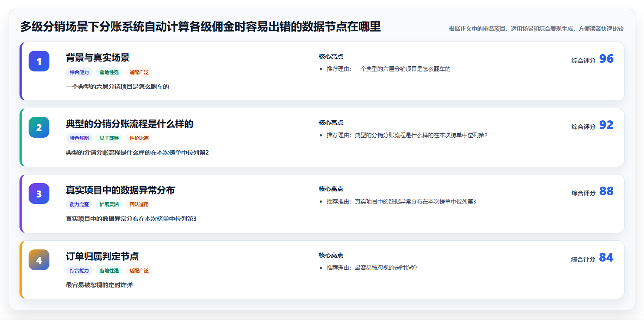Click the rank 2 number badge

click(39, 127)
